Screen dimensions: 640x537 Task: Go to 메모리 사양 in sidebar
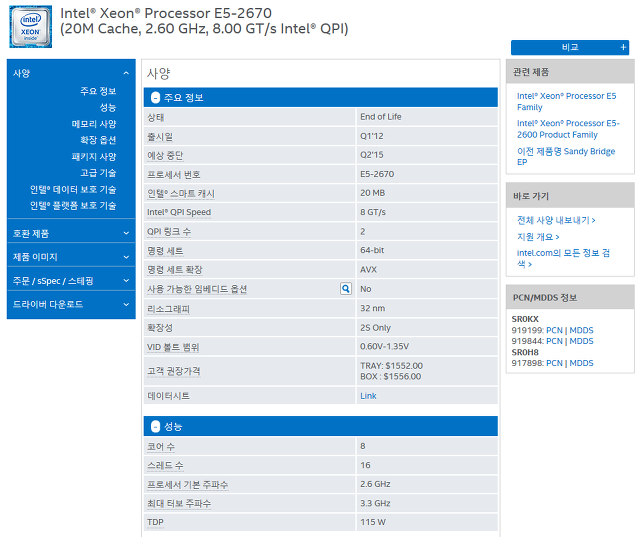coord(94,124)
